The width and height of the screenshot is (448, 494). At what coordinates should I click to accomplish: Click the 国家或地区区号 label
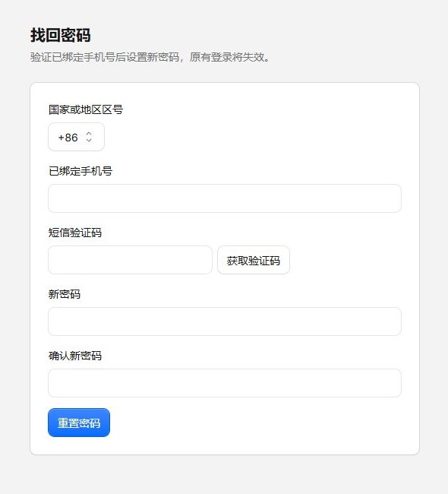pos(86,109)
